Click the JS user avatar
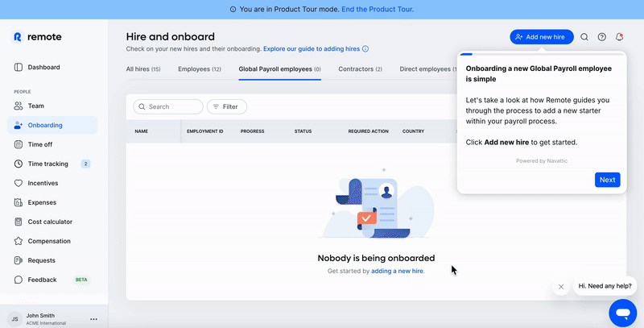644x328 pixels. pos(14,319)
